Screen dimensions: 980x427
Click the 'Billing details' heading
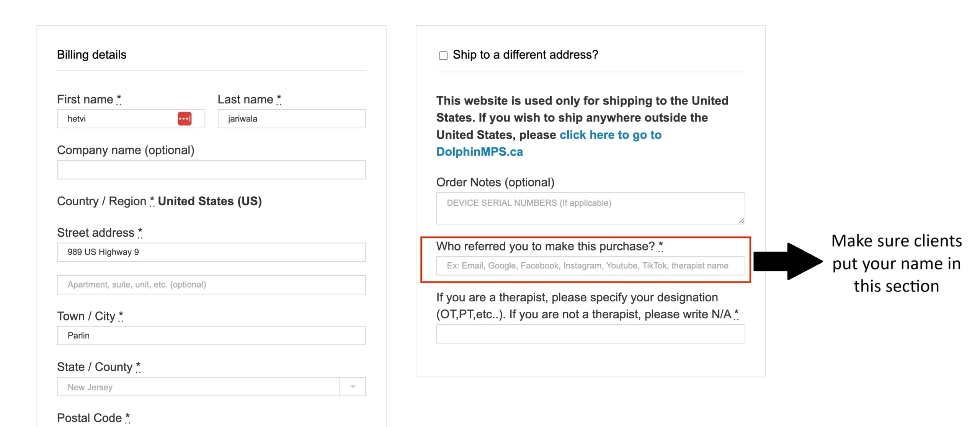91,55
